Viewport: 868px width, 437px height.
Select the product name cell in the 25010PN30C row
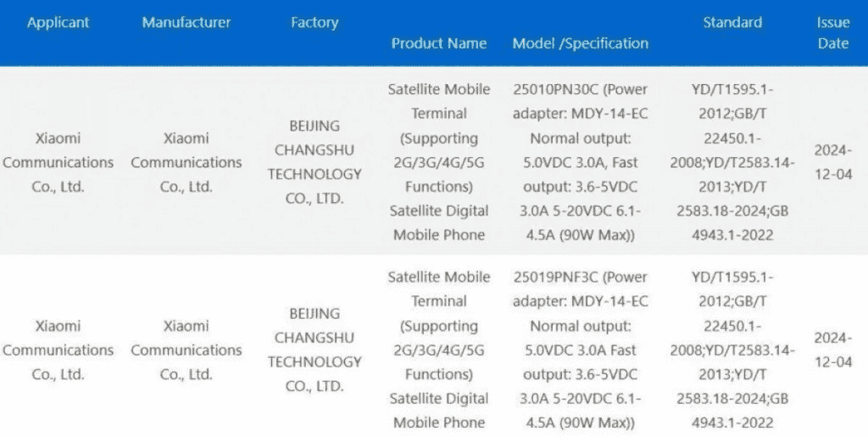click(x=438, y=161)
